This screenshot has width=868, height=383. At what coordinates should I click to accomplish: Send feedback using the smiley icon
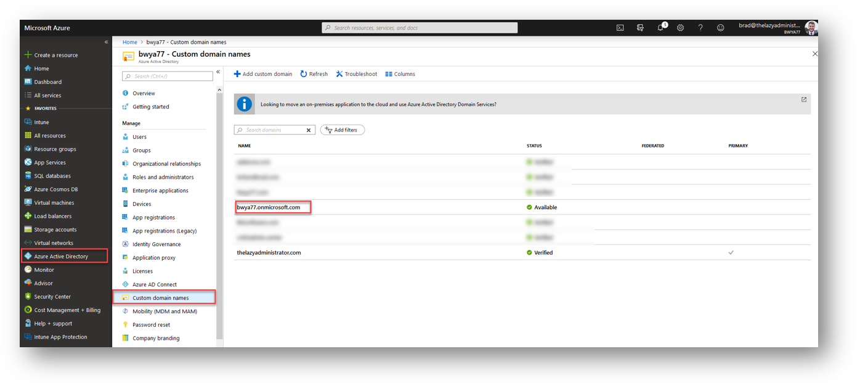click(x=721, y=28)
